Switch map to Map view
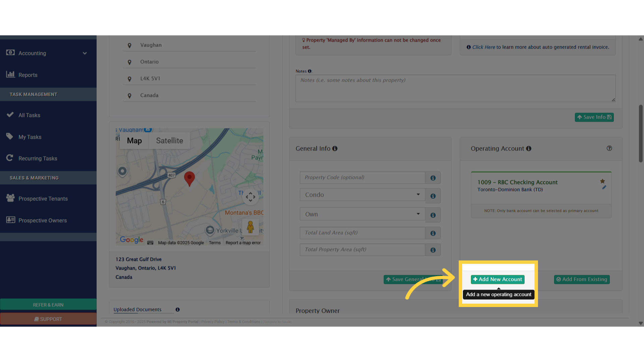Viewport: 644px width, 362px height. tap(134, 141)
